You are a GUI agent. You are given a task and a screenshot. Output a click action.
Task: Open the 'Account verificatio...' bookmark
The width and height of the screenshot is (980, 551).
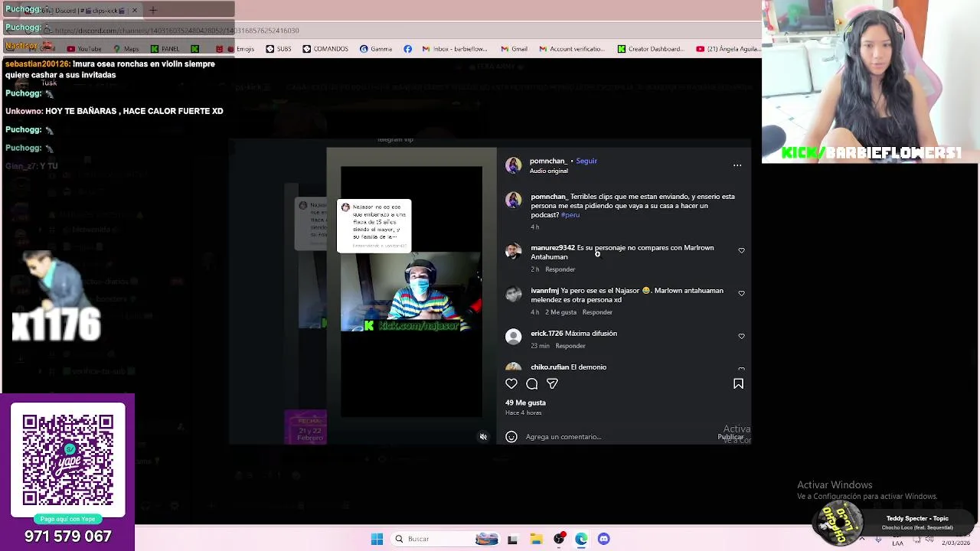point(571,49)
